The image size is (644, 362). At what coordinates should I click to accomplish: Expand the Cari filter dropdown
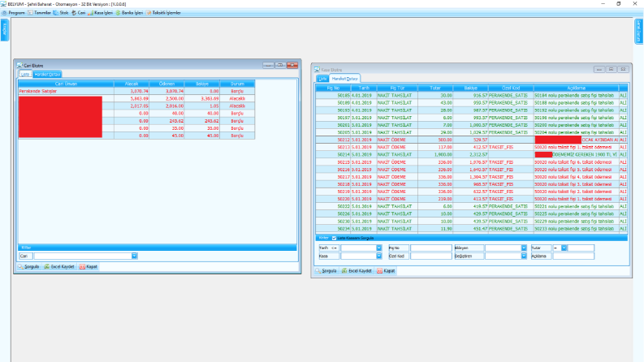pyautogui.click(x=134, y=256)
